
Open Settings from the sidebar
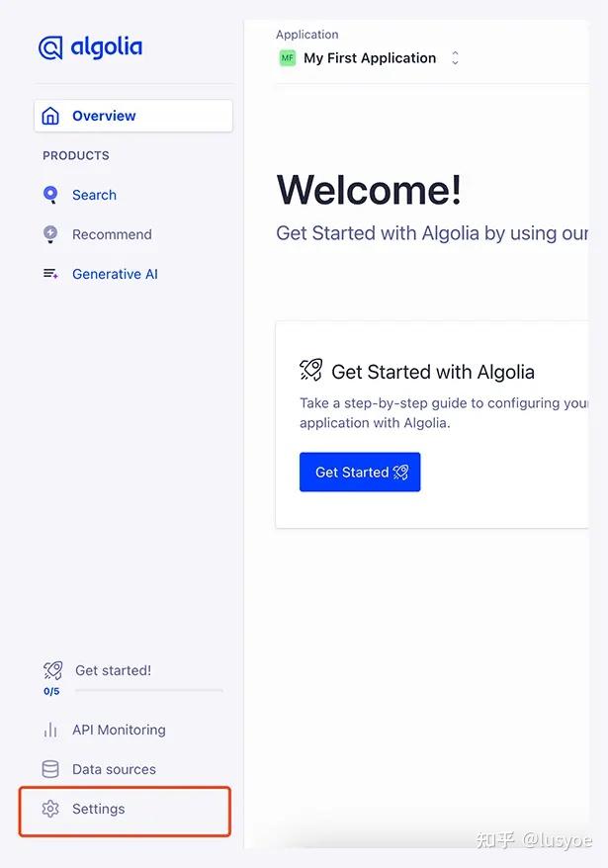(x=98, y=809)
